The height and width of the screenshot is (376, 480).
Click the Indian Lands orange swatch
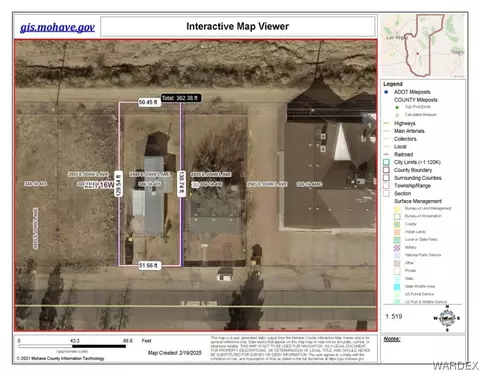click(397, 232)
